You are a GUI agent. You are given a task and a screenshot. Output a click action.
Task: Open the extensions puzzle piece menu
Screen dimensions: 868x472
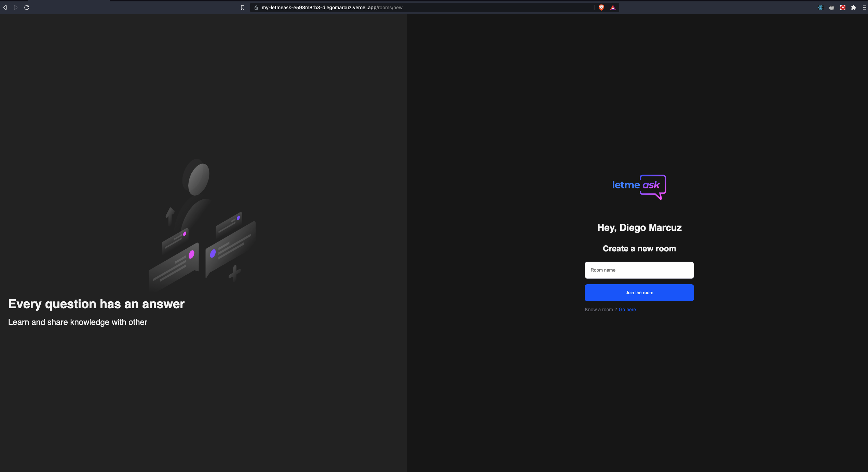point(854,8)
